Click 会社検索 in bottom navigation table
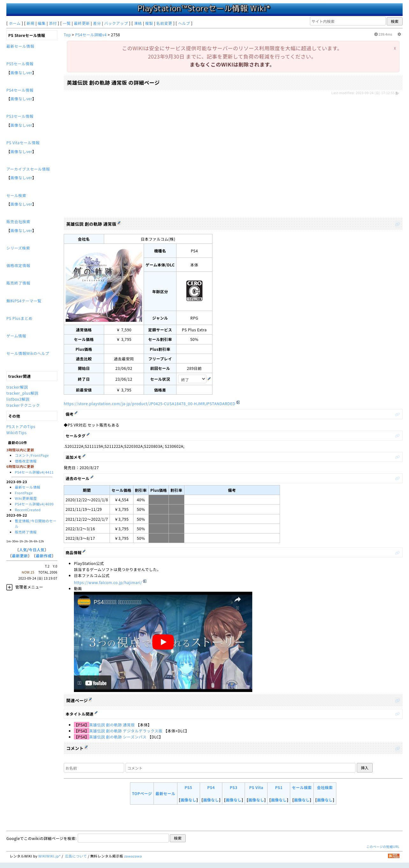The width and height of the screenshot is (409, 868). click(325, 787)
